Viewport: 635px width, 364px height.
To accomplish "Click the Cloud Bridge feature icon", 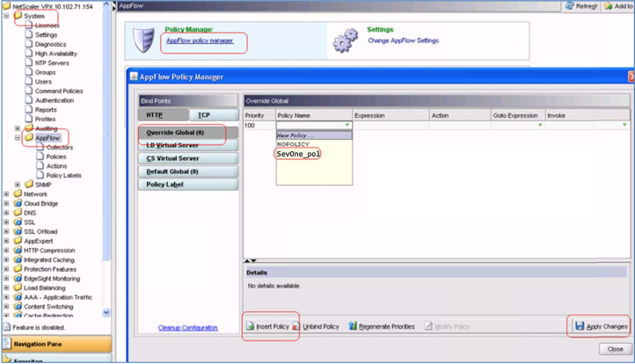I will click(x=18, y=203).
